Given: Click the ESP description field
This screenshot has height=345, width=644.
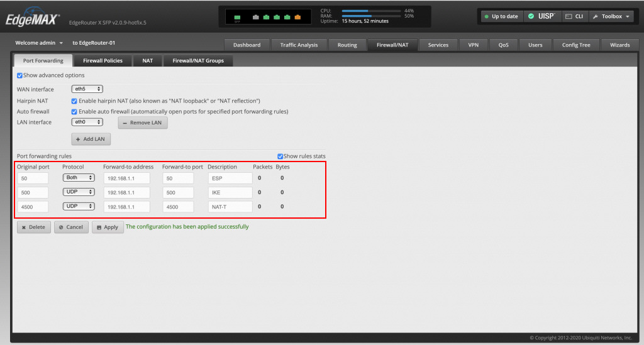Looking at the screenshot, I should click(230, 178).
